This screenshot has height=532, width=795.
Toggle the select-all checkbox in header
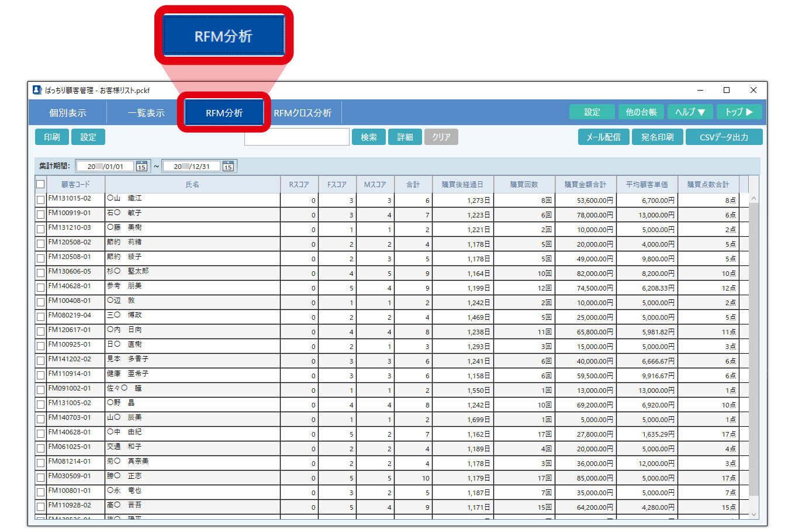tap(40, 184)
